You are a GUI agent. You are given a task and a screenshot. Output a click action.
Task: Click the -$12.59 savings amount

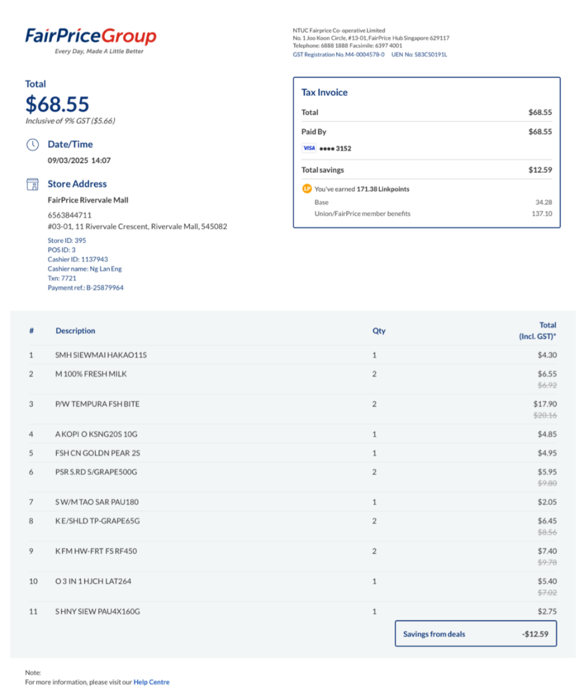535,634
